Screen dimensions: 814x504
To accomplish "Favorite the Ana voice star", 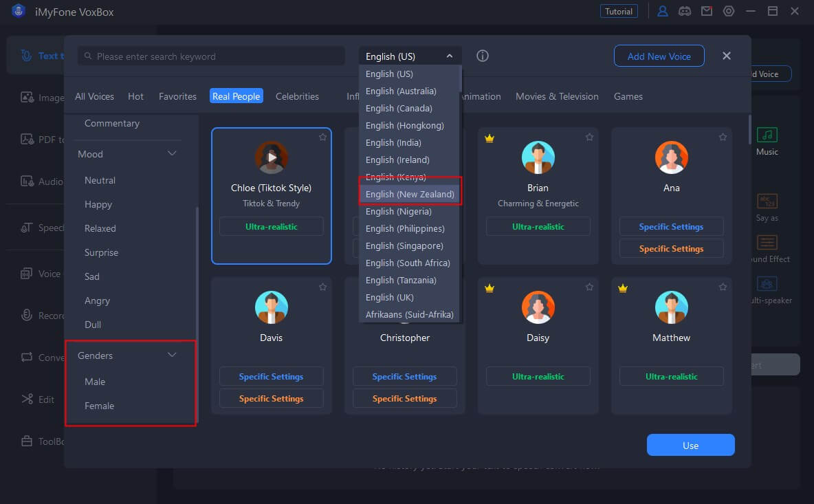I will (x=723, y=137).
